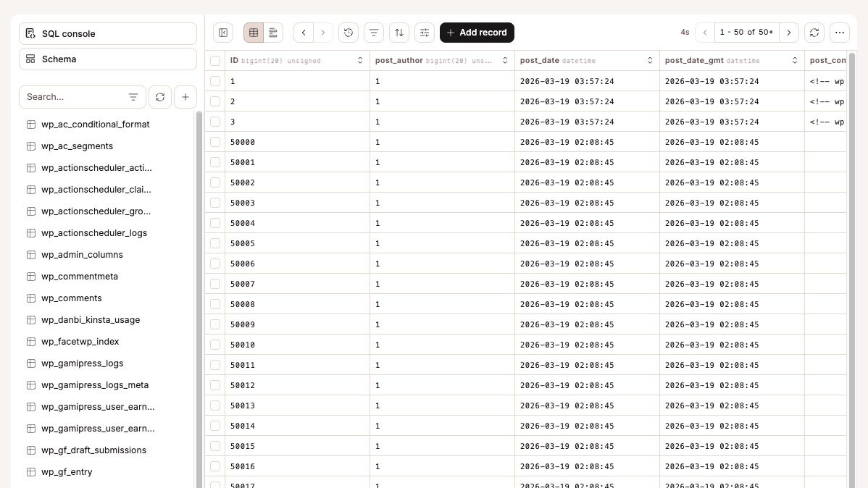Open sort dropdown on ID column
The width and height of the screenshot is (868, 488).
[360, 61]
